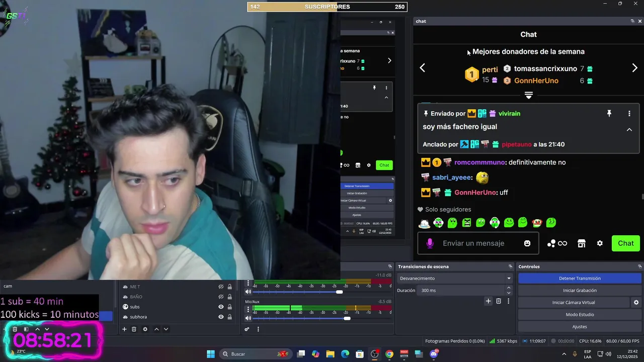Add a new scene transition
644x362 pixels.
488,301
